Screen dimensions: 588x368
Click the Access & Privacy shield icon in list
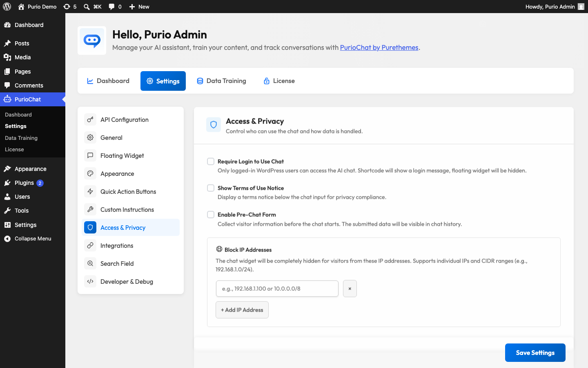click(90, 227)
